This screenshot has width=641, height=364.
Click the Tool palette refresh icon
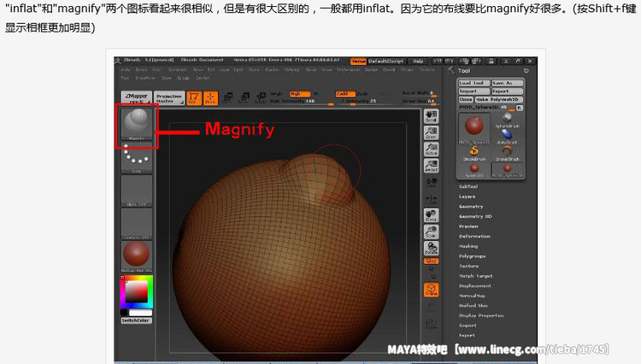tap(526, 71)
